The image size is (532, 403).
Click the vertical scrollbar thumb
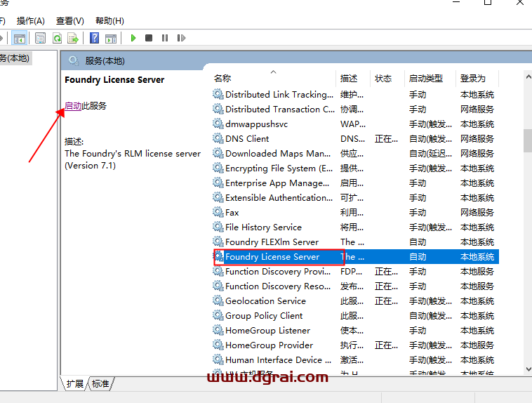(528, 140)
